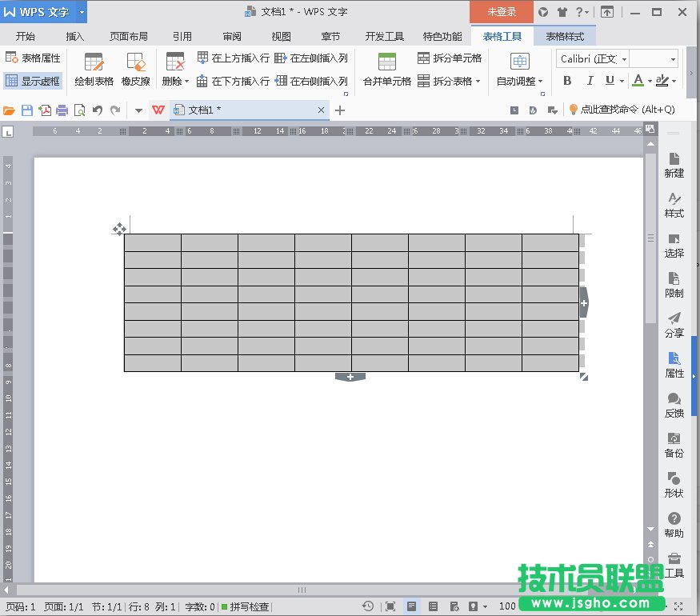Screen dimensions: 700x616
Task: Open the Shapes (形状) sidebar panel
Action: (x=674, y=484)
